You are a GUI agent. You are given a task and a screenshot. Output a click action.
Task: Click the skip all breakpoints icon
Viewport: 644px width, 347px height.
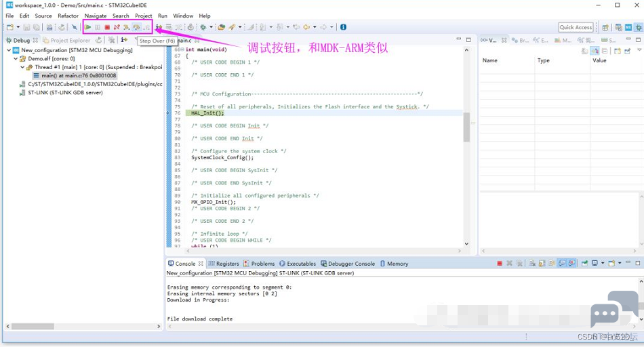click(x=75, y=27)
